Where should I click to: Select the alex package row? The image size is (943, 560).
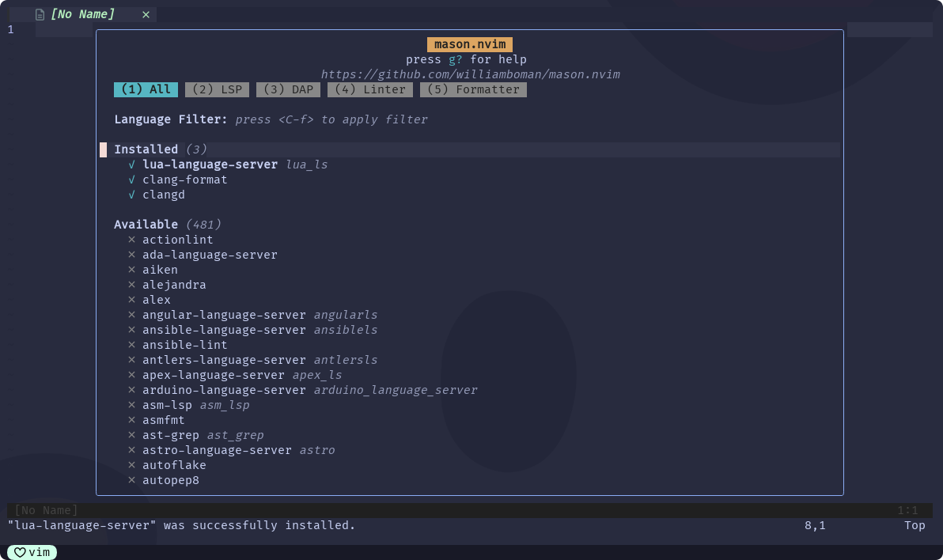pyautogui.click(x=157, y=300)
